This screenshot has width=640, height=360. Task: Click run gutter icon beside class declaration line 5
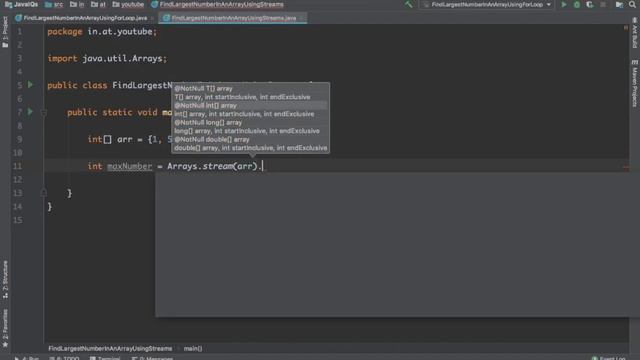click(30, 84)
